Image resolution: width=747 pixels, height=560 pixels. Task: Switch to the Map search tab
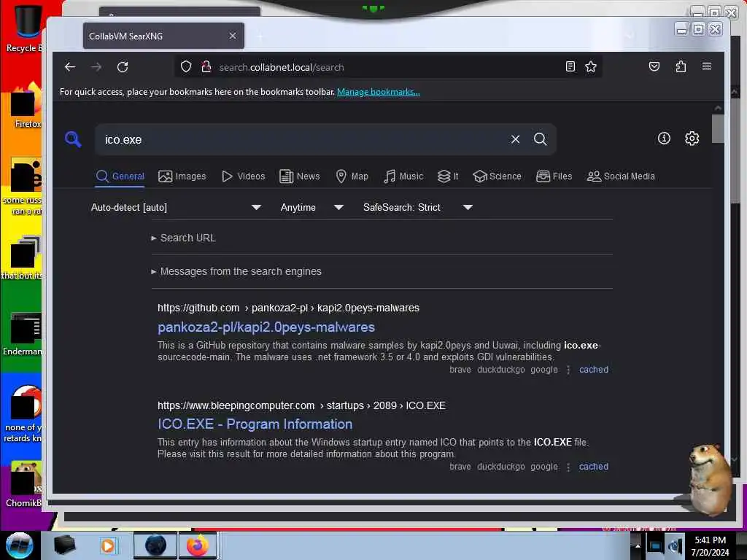coord(352,176)
